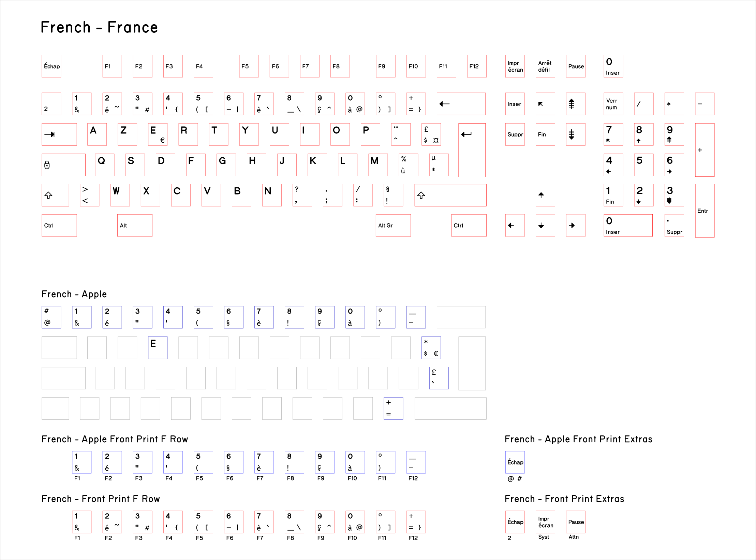Click the tall Return arrow key

tap(472, 150)
